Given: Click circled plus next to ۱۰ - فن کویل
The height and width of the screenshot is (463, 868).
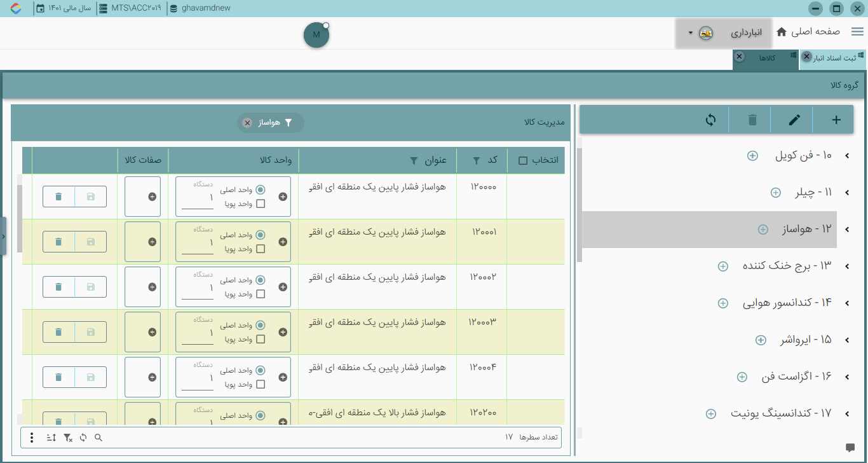Looking at the screenshot, I should 752,156.
